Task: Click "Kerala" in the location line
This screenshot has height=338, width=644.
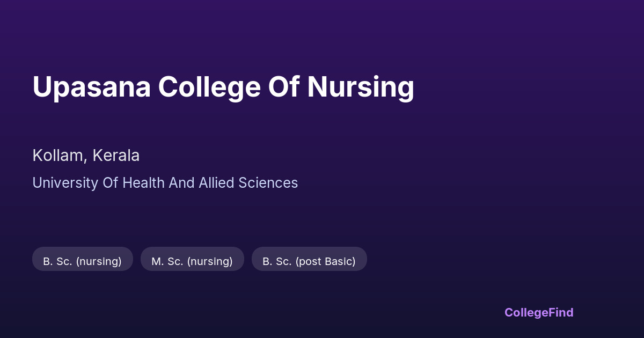Action: pyautogui.click(x=116, y=156)
